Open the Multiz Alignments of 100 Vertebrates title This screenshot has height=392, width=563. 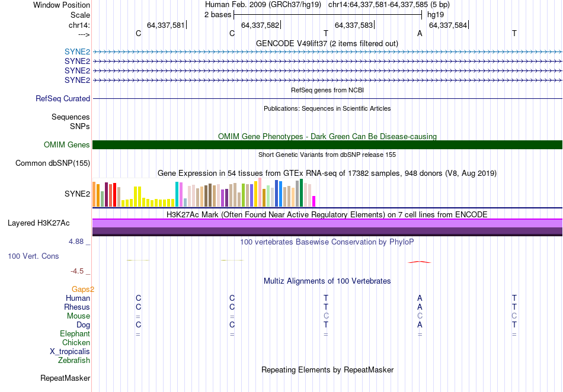[327, 281]
